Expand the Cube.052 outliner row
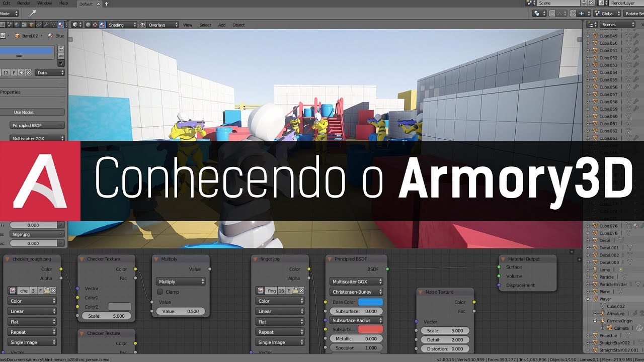 589,58
